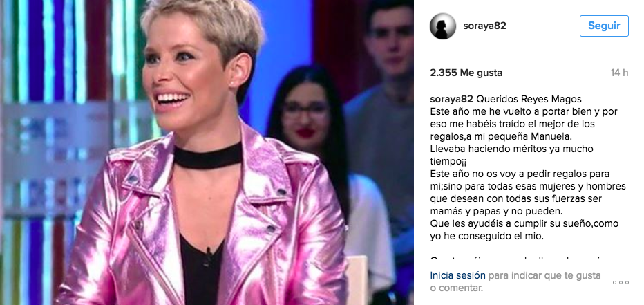Screen dimensions: 644x305
Task: Click the black choker on the woman's neck
Action: point(207,156)
